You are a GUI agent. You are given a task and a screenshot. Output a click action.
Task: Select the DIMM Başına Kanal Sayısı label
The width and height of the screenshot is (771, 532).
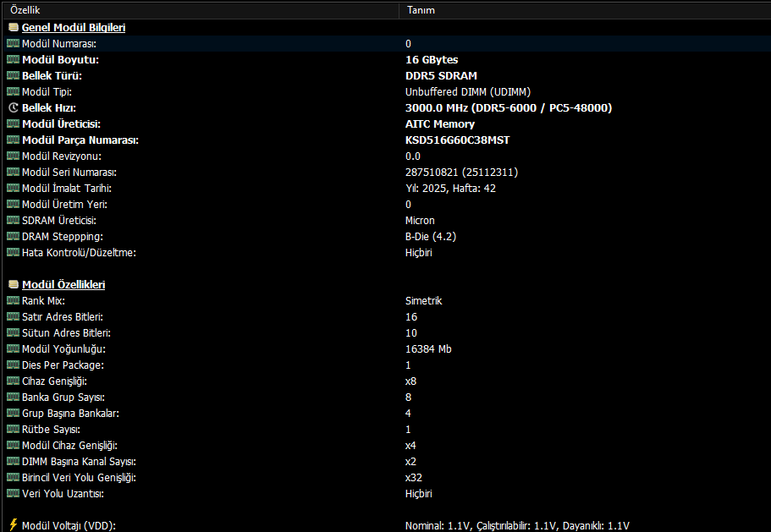coord(79,461)
